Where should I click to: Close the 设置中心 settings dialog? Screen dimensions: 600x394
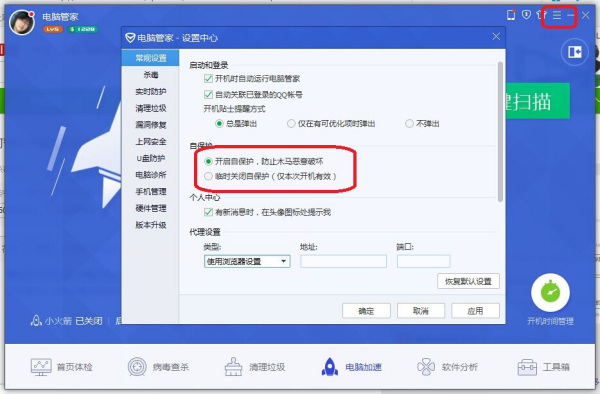pos(496,36)
